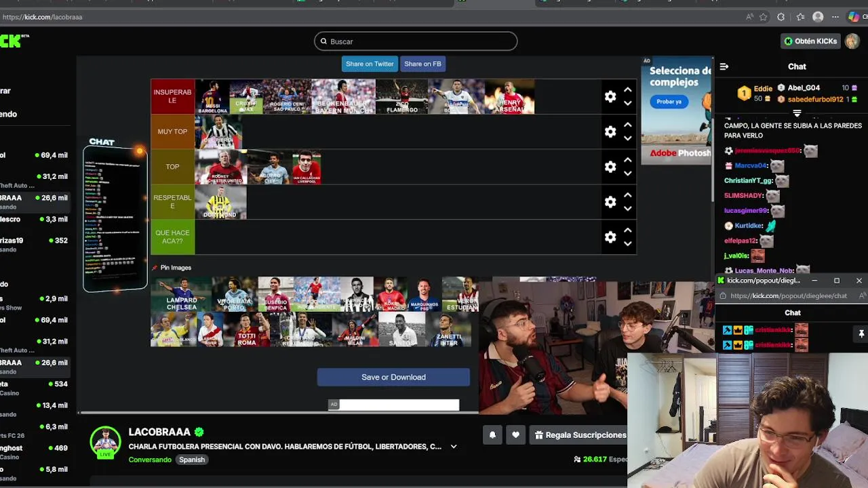Click the Buscar search field
Viewport: 868px width, 488px height.
(416, 41)
